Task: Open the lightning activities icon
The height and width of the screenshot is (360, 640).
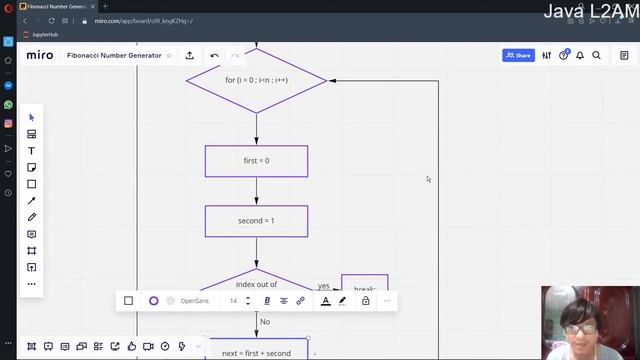Action: (182, 347)
